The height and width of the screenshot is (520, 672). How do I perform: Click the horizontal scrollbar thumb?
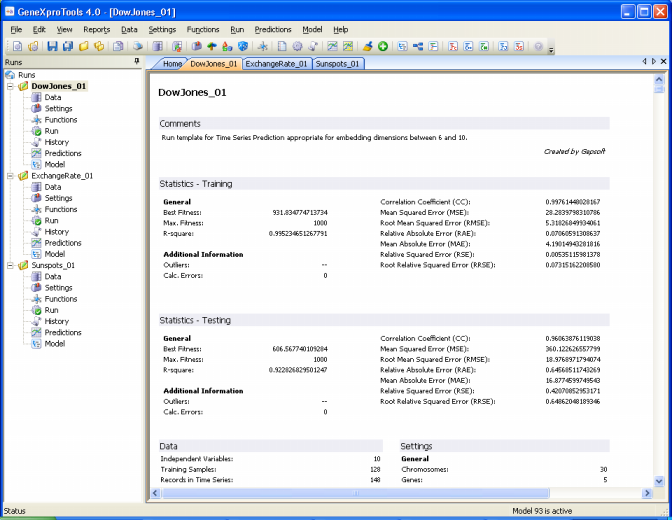pos(356,493)
